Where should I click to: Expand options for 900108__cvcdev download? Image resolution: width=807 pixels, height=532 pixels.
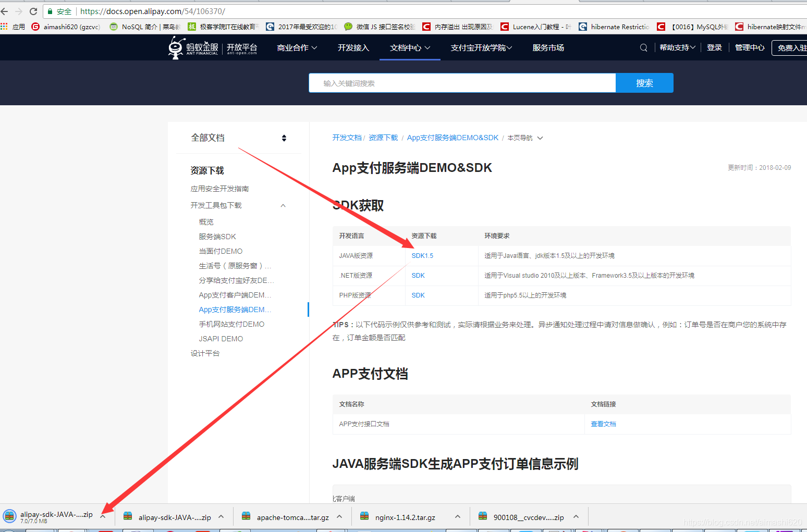(576, 516)
